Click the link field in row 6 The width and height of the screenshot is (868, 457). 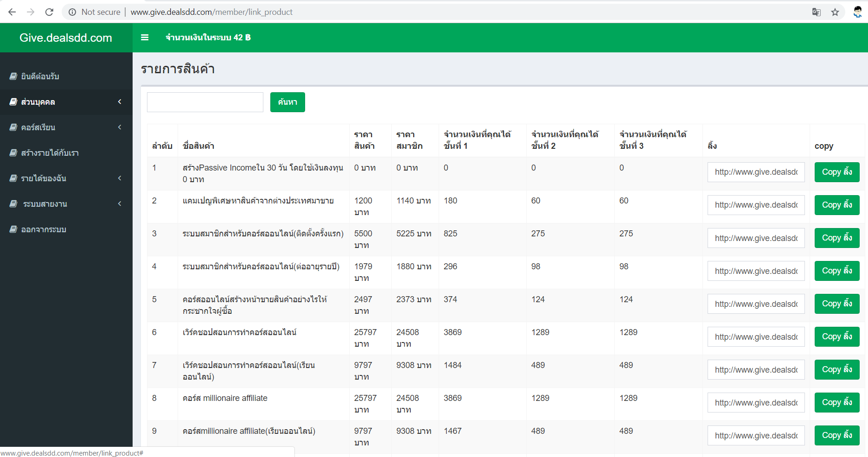click(x=756, y=336)
